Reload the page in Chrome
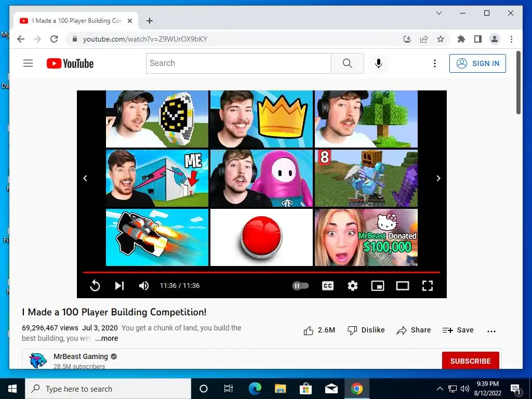Screen dimensions: 532x399 [x=54, y=39]
